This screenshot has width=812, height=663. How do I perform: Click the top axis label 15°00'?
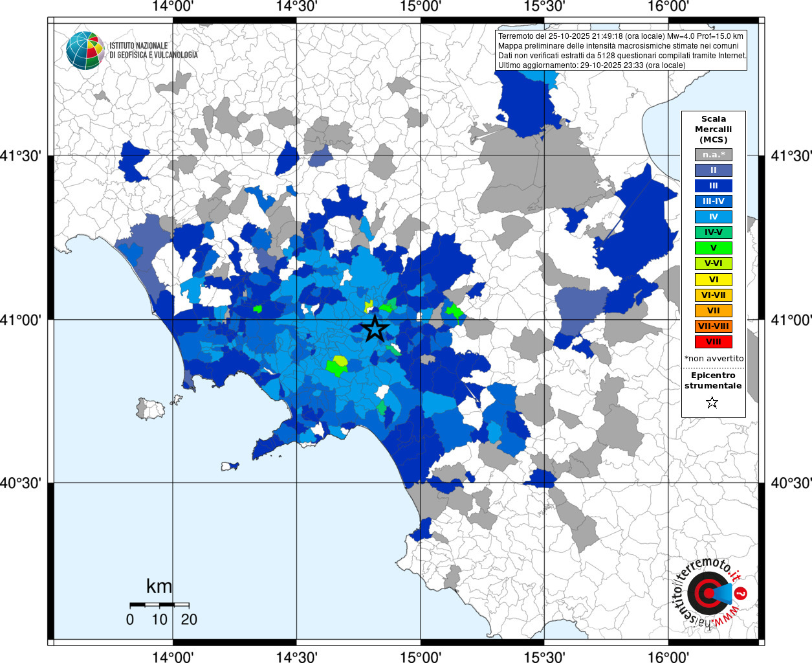coord(421,6)
